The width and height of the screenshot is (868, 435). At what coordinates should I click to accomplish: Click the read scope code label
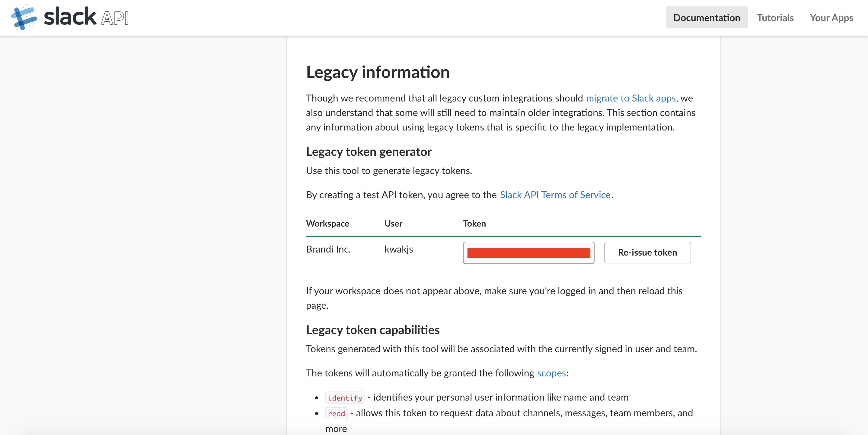[336, 414]
